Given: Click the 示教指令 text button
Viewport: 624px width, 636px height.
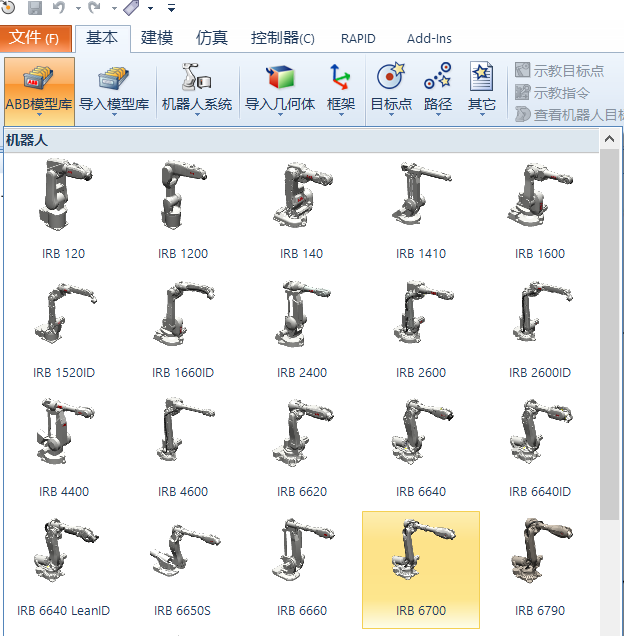Looking at the screenshot, I should point(561,92).
